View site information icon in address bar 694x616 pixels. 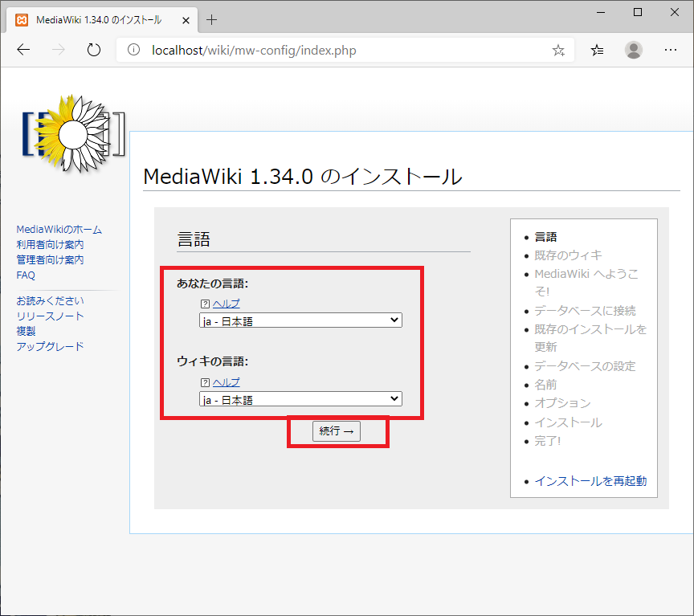tap(133, 50)
